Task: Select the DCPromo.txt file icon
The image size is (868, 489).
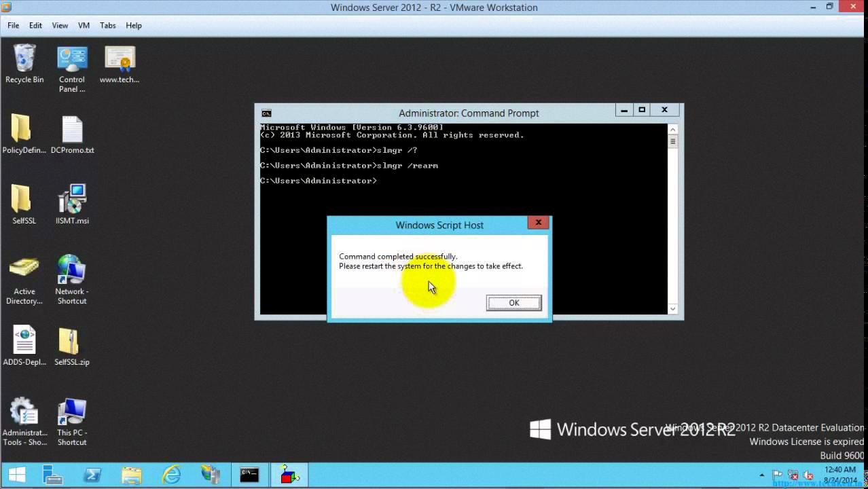Action: click(72, 130)
